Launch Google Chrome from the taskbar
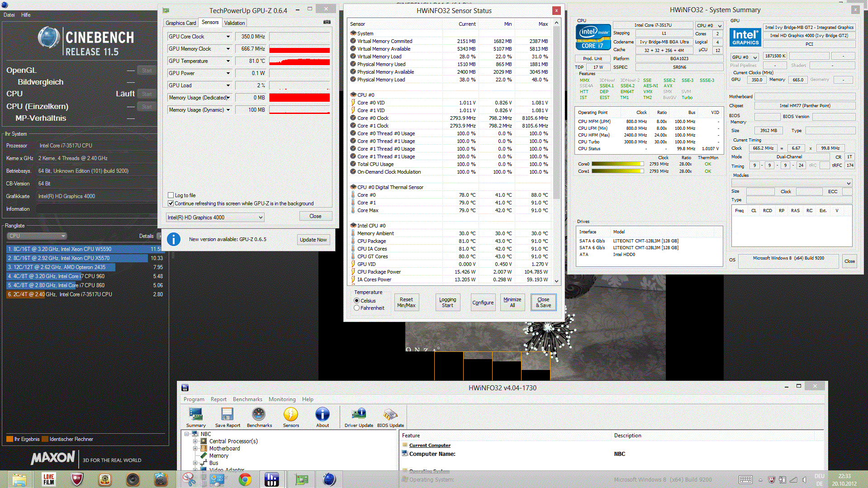This screenshot has height=488, width=868. [x=245, y=479]
